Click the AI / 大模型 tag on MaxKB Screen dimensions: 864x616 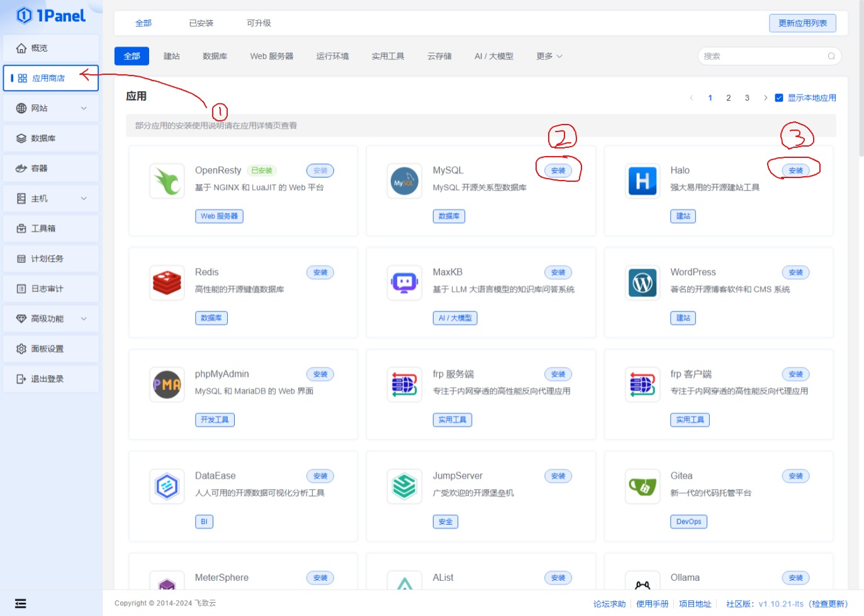pyautogui.click(x=455, y=318)
